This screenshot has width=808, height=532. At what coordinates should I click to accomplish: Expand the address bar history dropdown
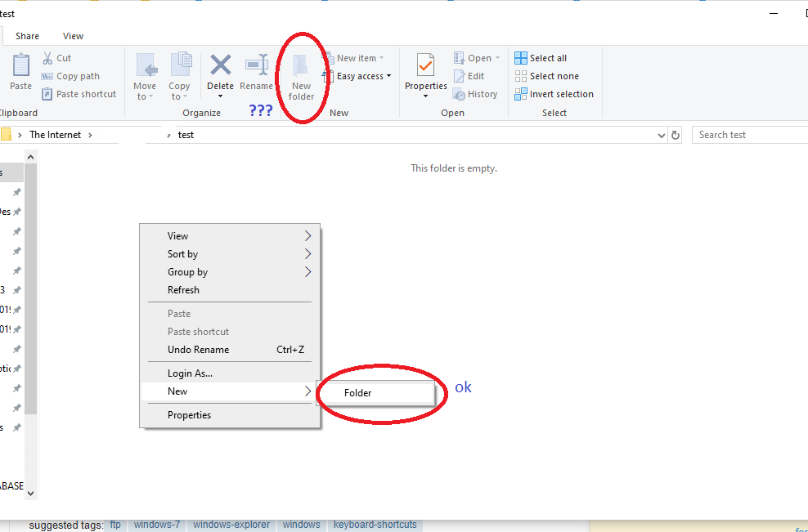[662, 136]
